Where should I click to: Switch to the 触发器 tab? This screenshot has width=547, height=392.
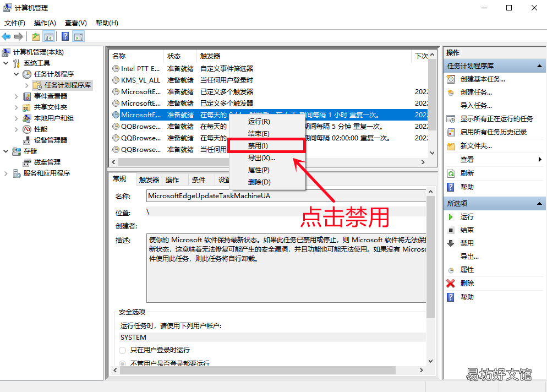click(149, 180)
